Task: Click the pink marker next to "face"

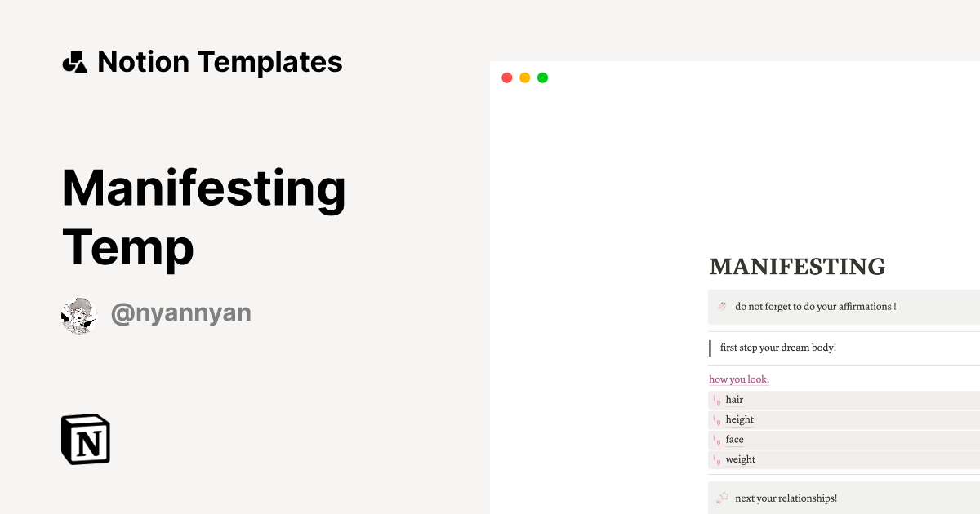Action: pyautogui.click(x=715, y=439)
